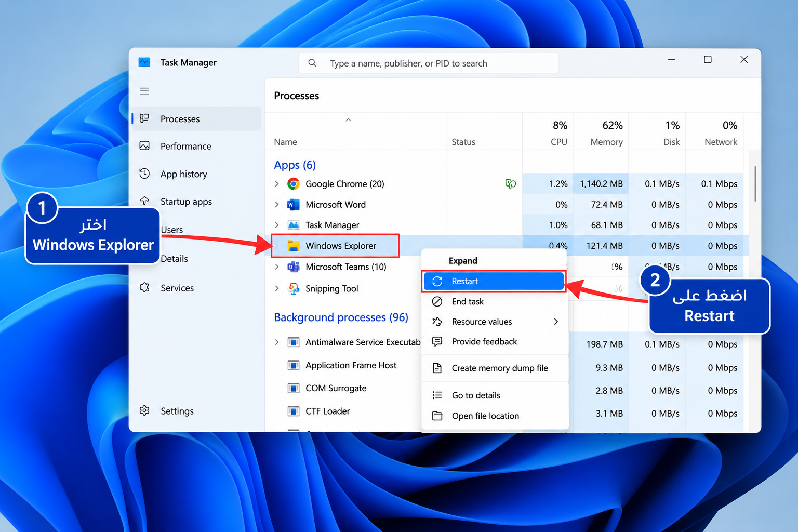Sort by the Network column header
This screenshot has height=532, width=798.
(714, 132)
